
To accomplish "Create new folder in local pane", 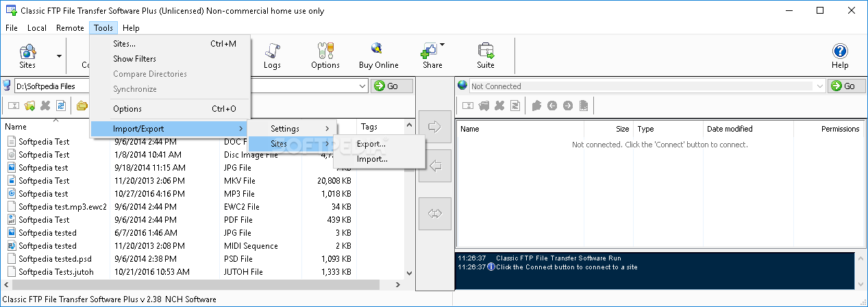I will pyautogui.click(x=29, y=106).
